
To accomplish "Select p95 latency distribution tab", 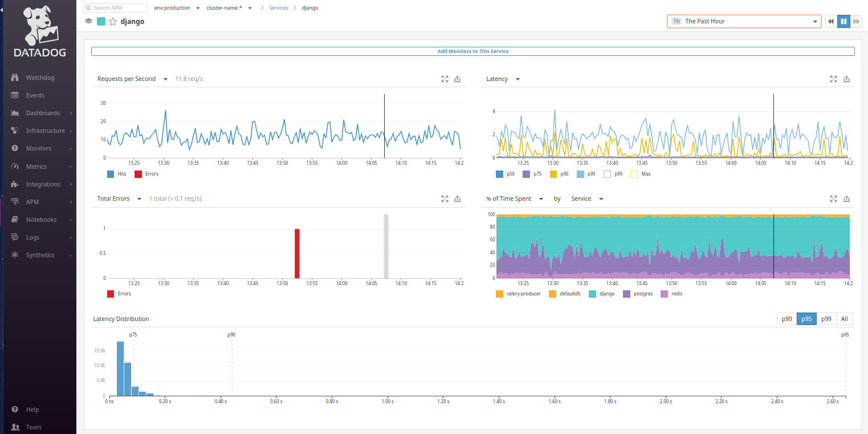I will tap(806, 319).
